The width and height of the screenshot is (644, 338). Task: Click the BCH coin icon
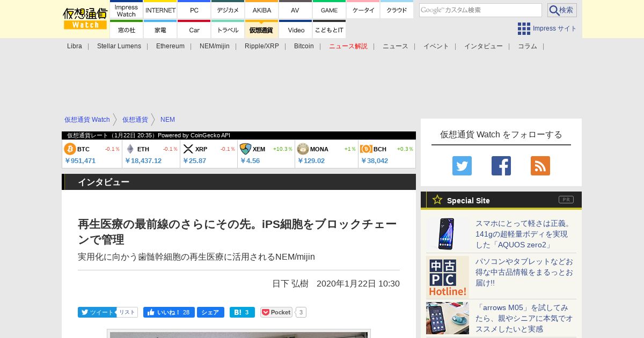(x=366, y=149)
